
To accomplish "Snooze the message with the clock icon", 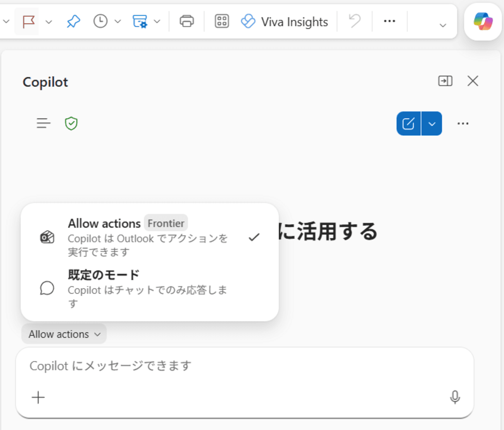I will tap(100, 22).
